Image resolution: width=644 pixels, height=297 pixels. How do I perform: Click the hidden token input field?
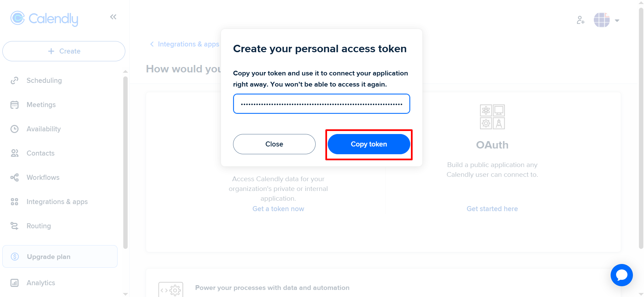point(321,104)
